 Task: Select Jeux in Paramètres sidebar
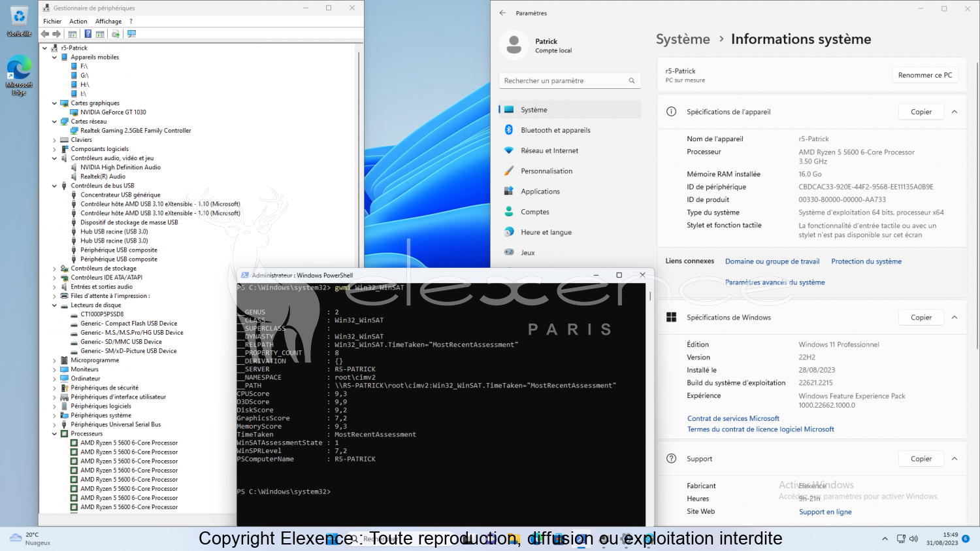tap(570, 252)
